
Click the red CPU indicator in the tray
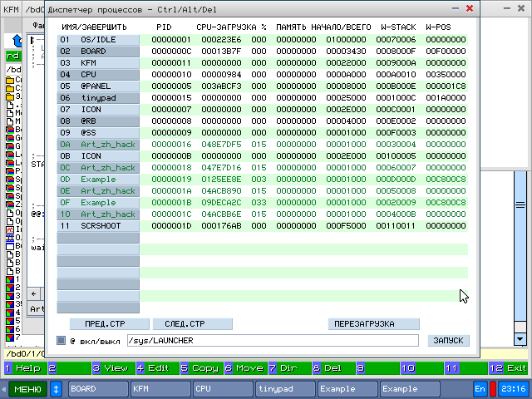492,388
